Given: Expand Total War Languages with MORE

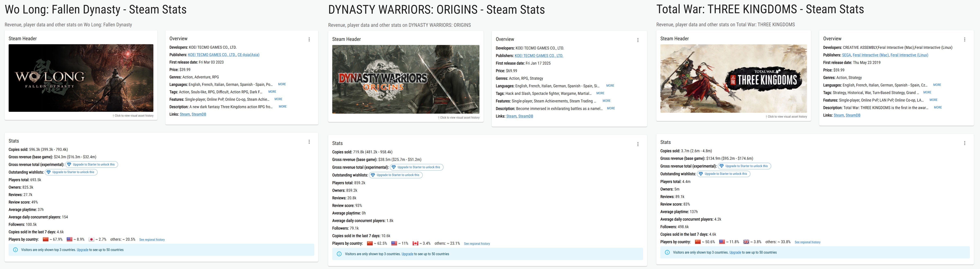Looking at the screenshot, I should 937,85.
